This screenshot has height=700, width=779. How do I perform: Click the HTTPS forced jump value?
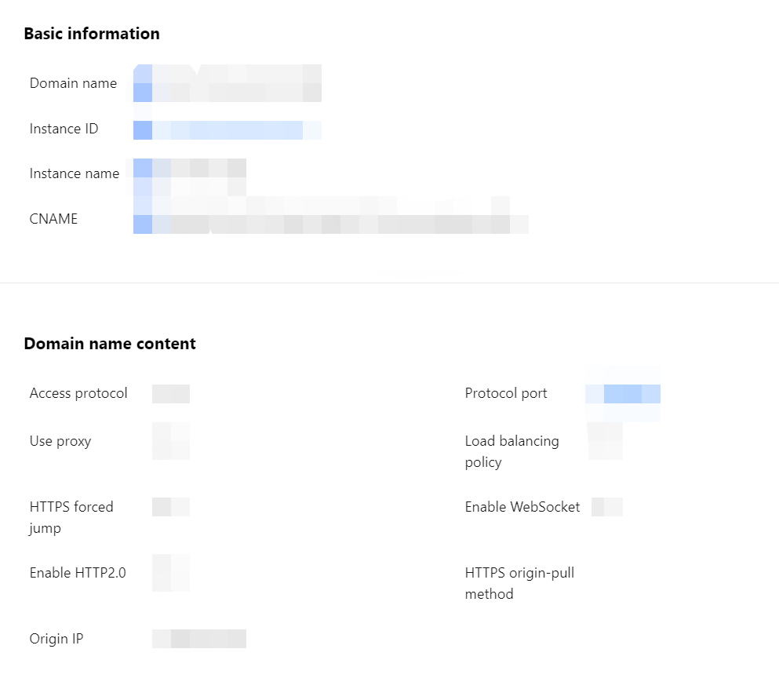(x=171, y=507)
